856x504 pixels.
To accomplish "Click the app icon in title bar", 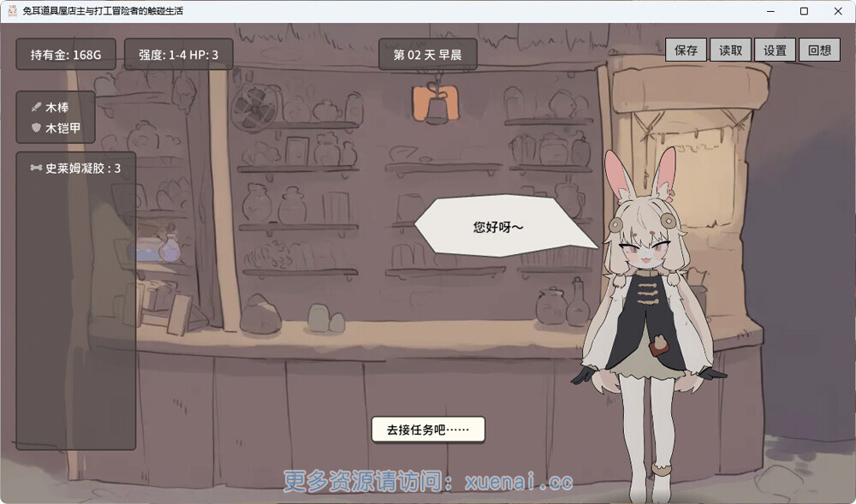I will coord(13,11).
